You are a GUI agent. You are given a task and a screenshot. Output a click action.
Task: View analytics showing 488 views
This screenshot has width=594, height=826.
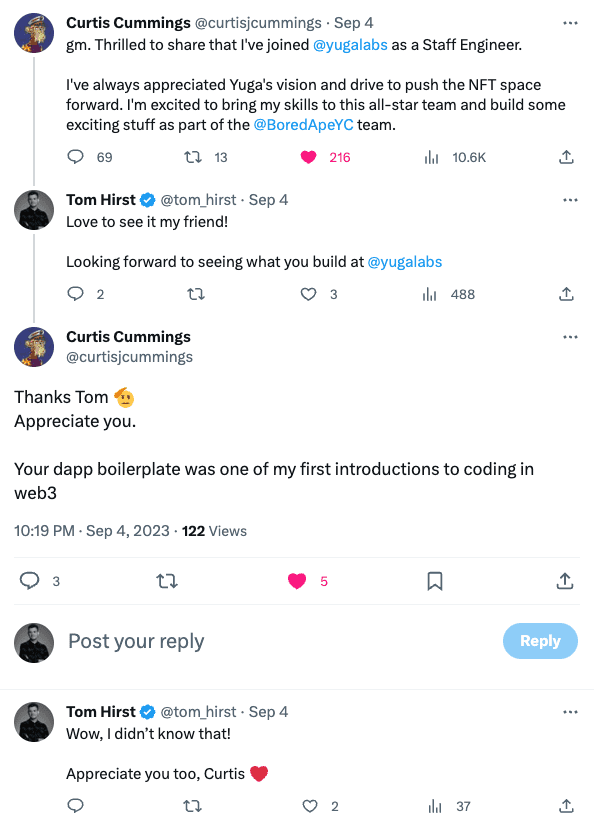(x=430, y=294)
